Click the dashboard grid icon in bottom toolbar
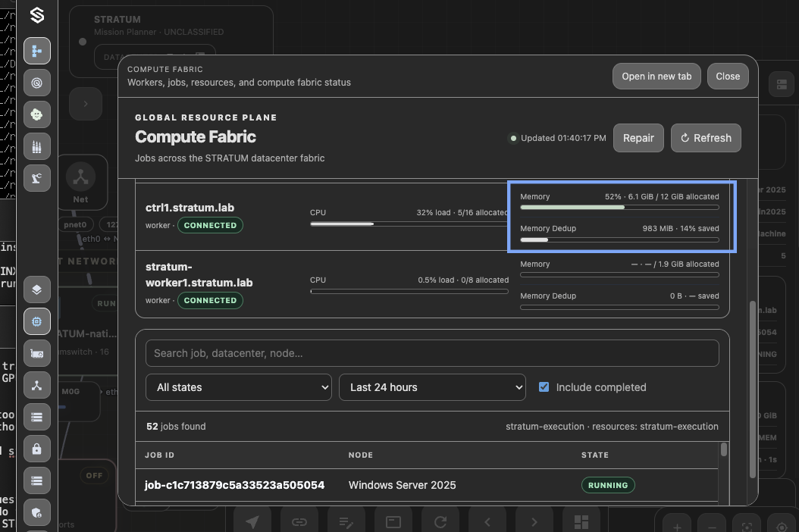 click(x=581, y=521)
